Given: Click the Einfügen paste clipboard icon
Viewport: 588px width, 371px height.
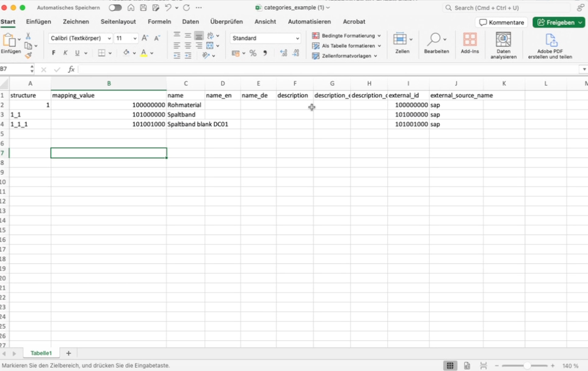Looking at the screenshot, I should [x=9, y=40].
